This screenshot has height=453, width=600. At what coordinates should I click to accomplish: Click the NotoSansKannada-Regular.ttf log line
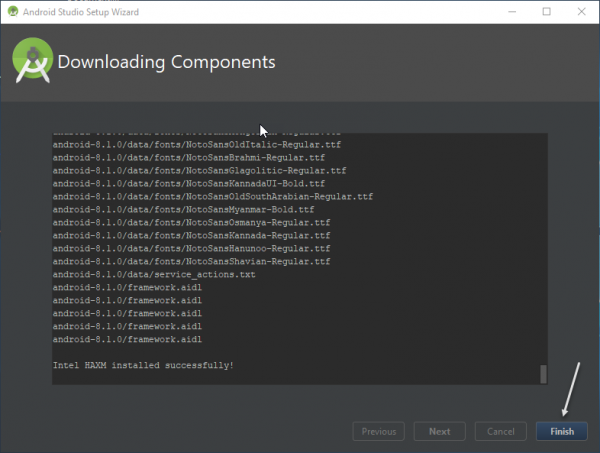[x=191, y=236]
